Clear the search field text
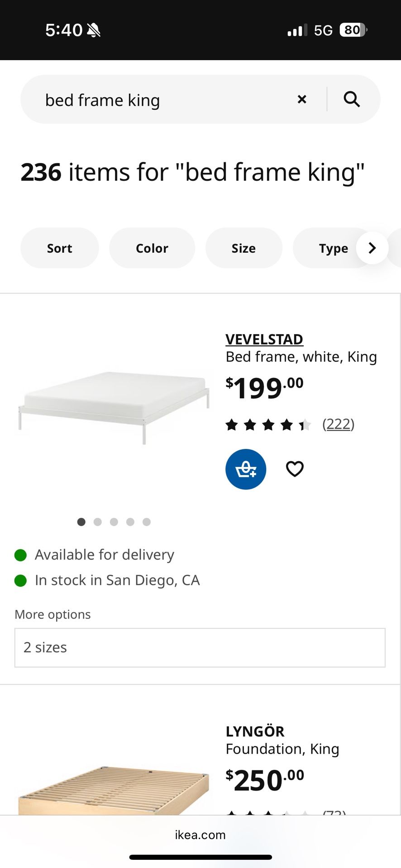 301,99
